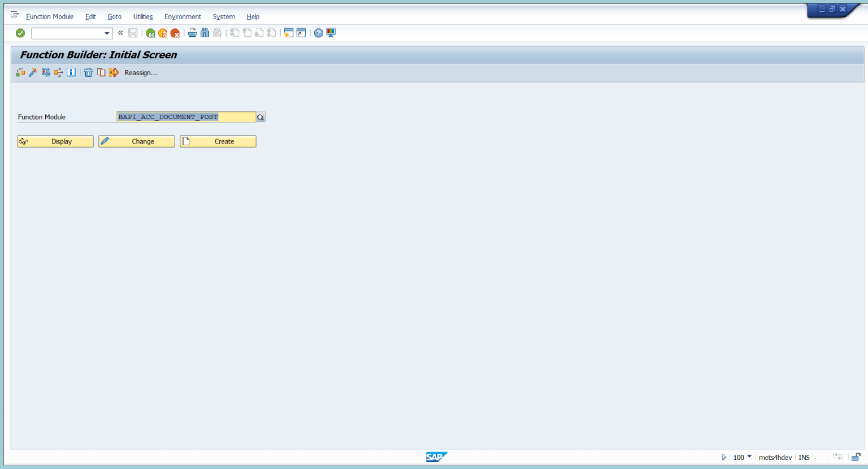
Task: Open the Environment menu
Action: click(x=183, y=16)
